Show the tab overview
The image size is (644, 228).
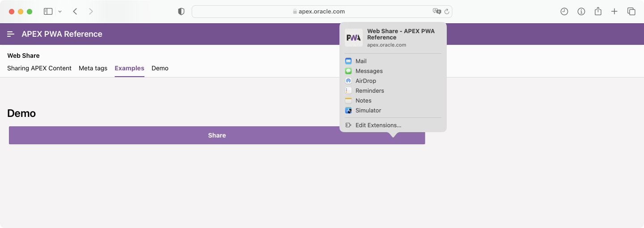point(631,12)
